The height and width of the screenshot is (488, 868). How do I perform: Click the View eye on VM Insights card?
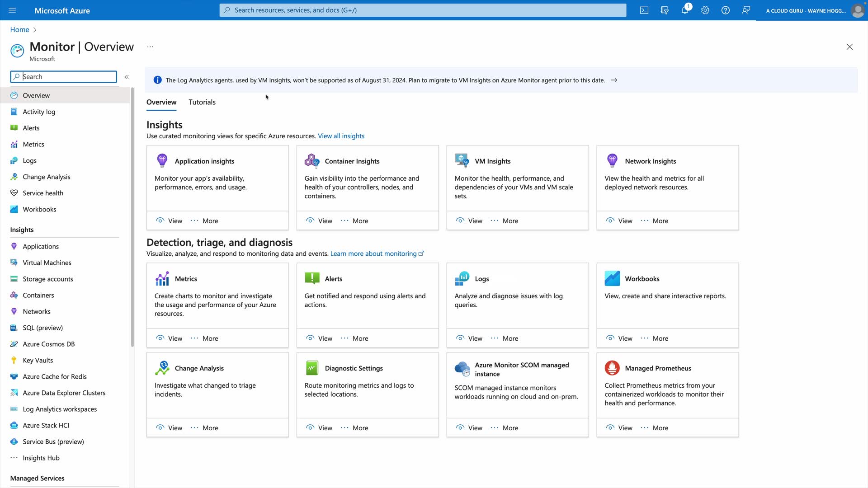(x=460, y=221)
